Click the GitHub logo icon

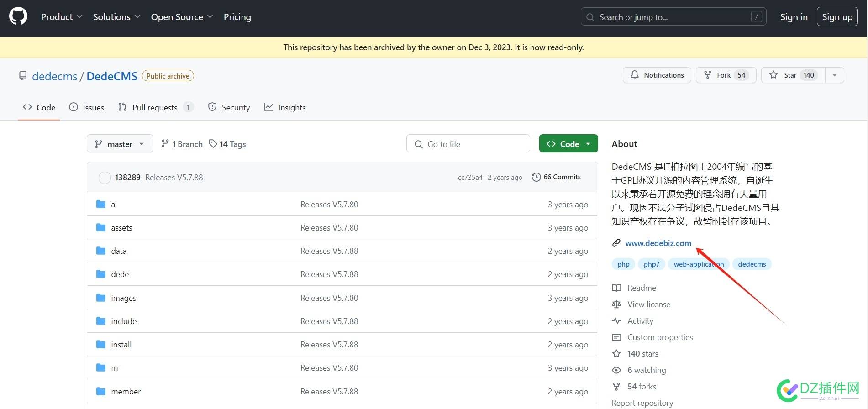tap(18, 17)
